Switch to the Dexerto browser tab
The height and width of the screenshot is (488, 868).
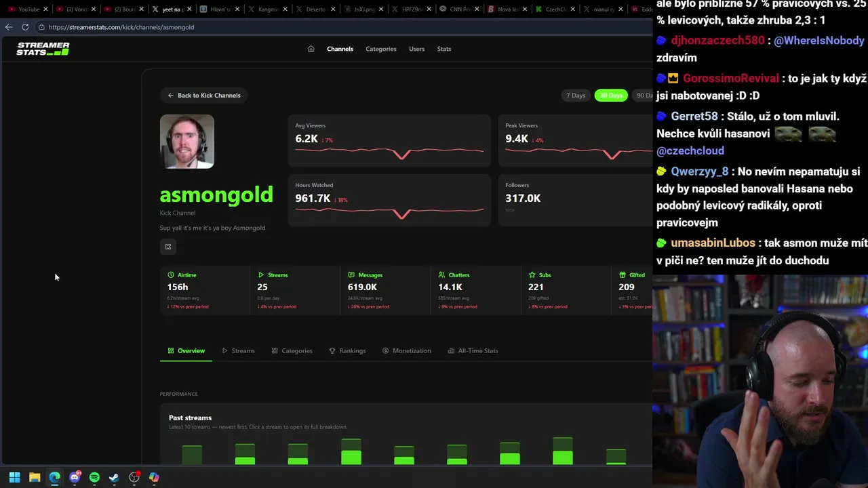click(315, 9)
